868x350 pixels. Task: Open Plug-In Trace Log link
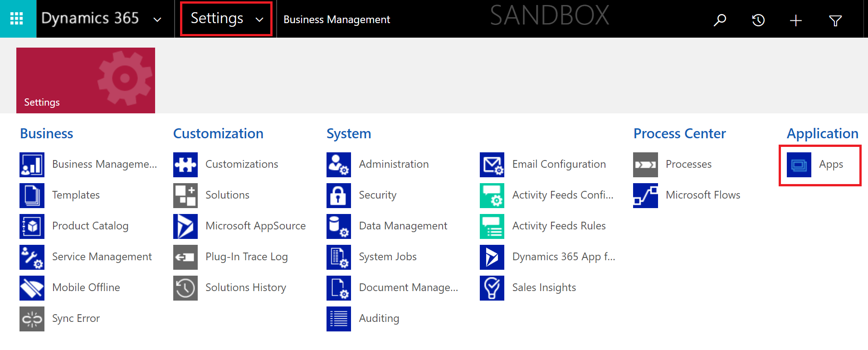click(246, 257)
